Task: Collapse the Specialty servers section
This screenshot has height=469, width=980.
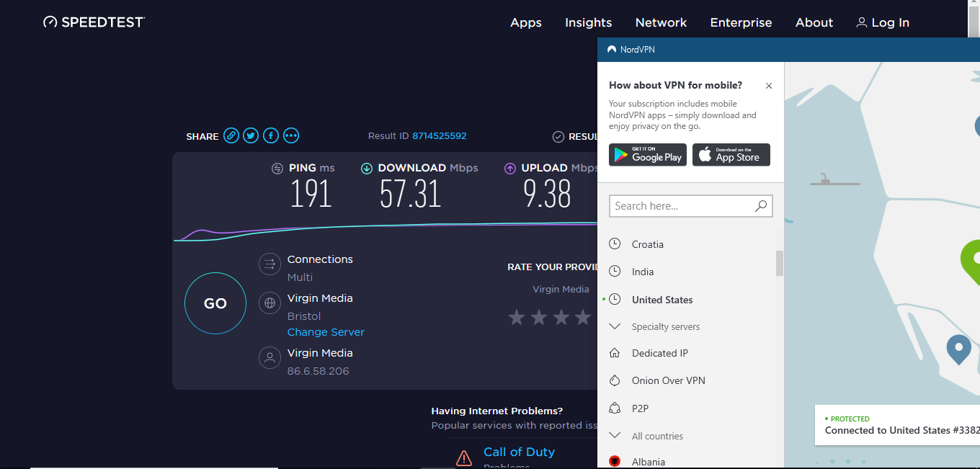Action: (615, 326)
